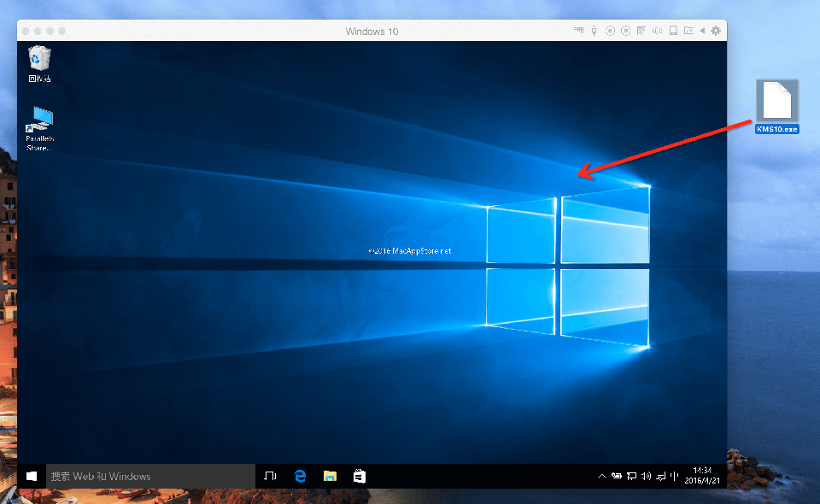Select the Parallels Shared Folders desktop shortcut
Viewport: 820px width, 504px height.
point(39,128)
